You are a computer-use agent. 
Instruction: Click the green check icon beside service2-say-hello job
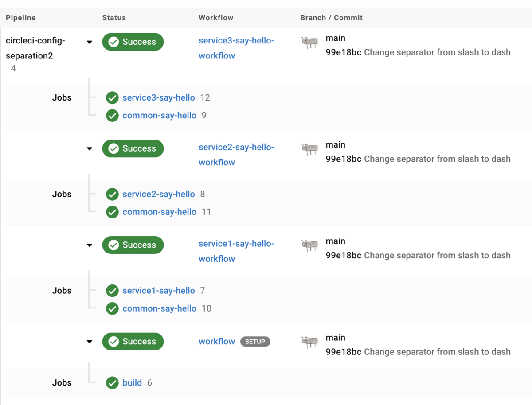pos(113,195)
